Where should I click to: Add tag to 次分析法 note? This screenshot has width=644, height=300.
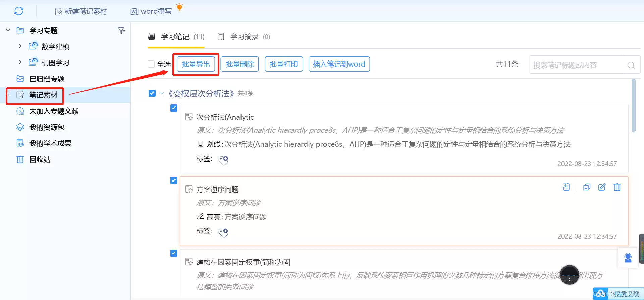(223, 160)
